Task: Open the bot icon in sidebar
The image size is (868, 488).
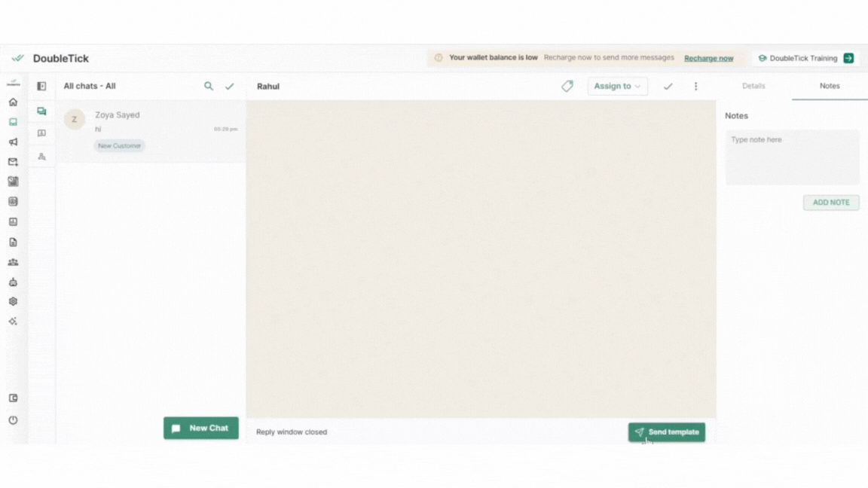Action: 13,282
